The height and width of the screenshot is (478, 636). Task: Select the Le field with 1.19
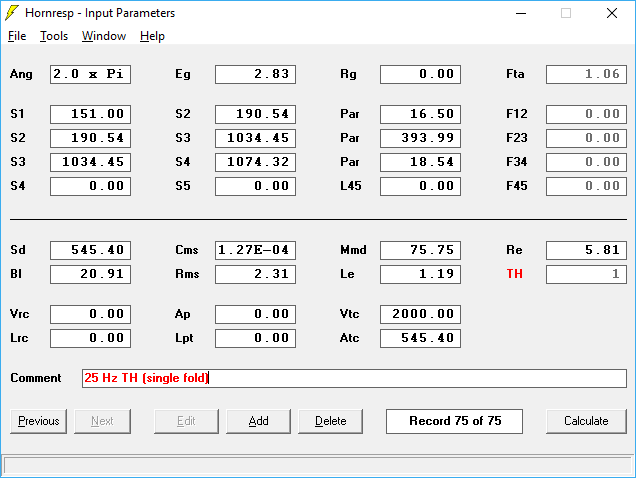(x=420, y=274)
